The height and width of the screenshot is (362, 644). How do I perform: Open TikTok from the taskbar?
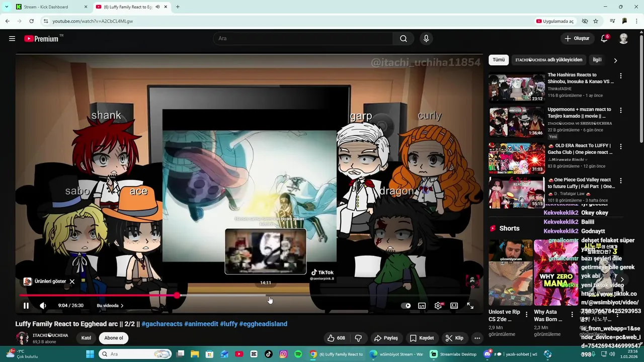(269, 354)
